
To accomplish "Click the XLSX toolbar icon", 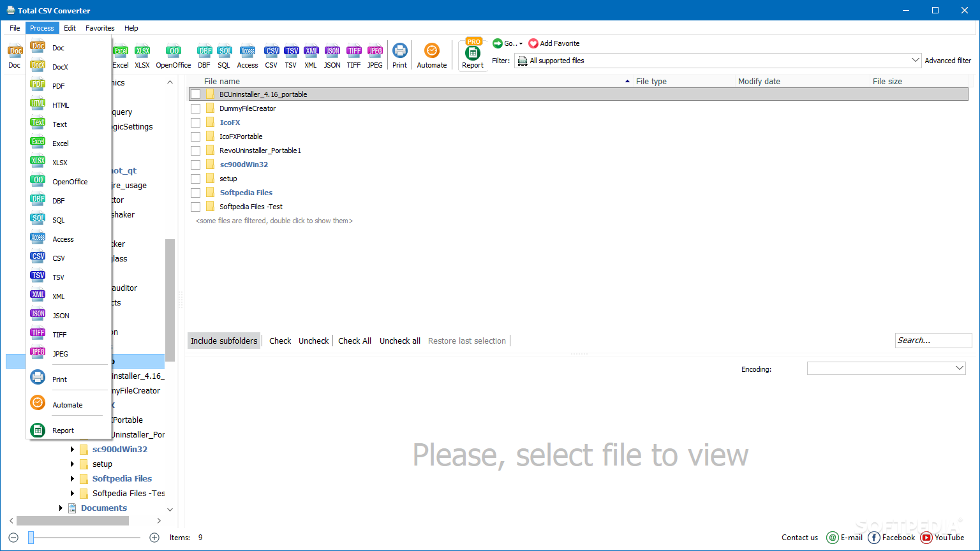I will click(x=142, y=56).
